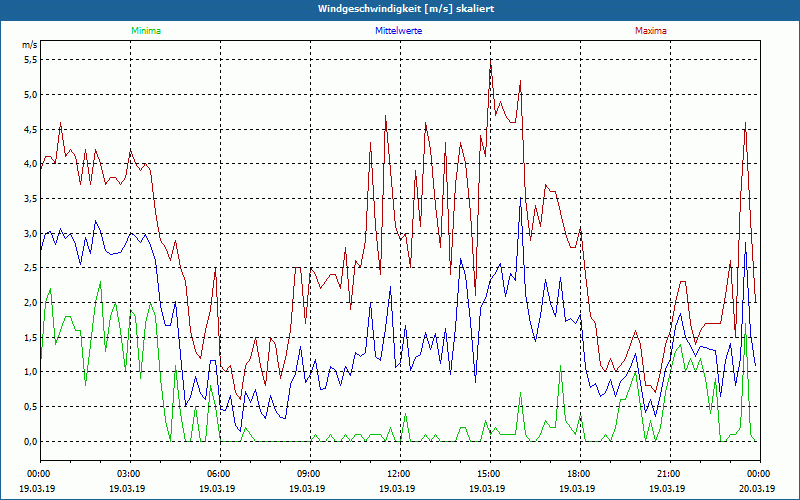Click the 18:00 time axis label
The width and height of the screenshot is (800, 500).
[580, 473]
